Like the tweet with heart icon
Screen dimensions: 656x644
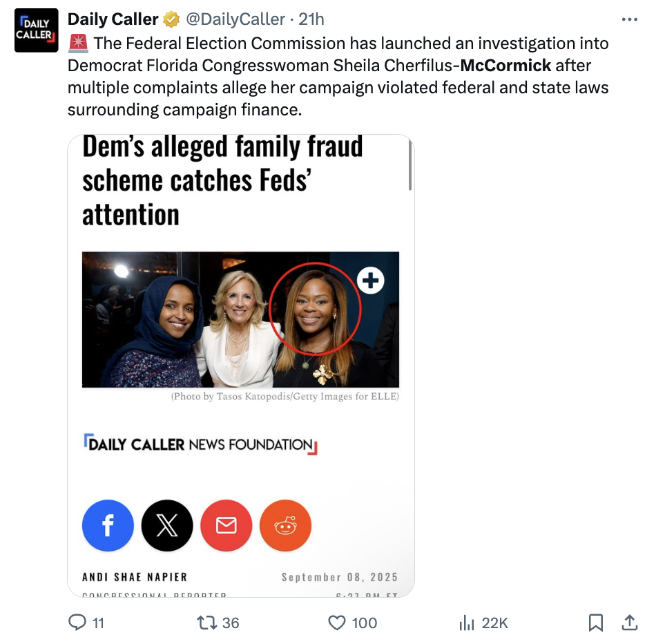336,623
